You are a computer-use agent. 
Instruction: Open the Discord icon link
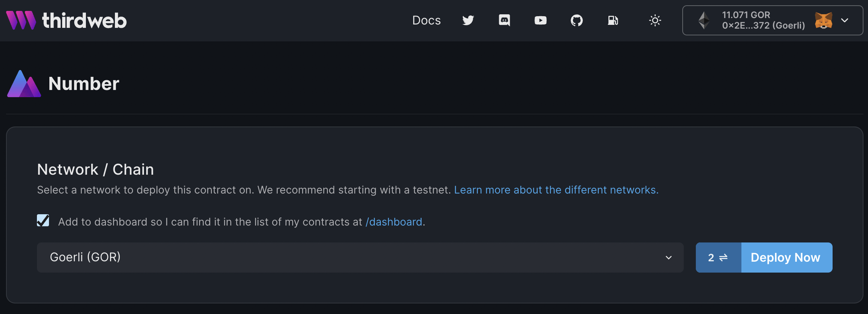coord(504,20)
